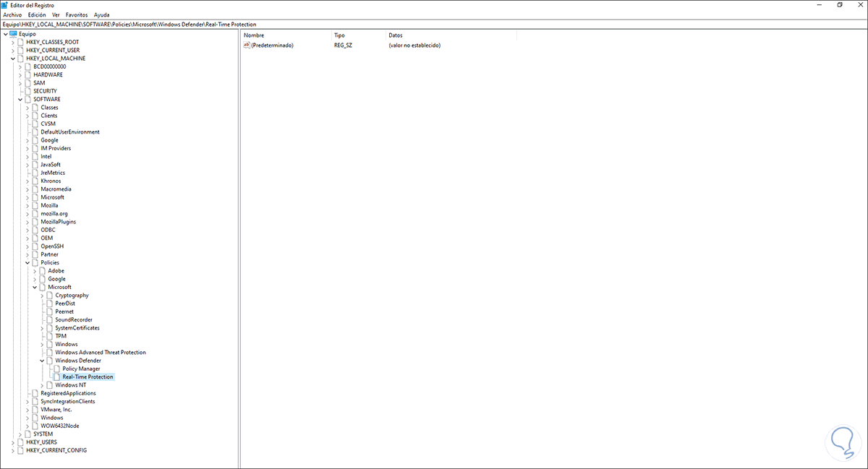Image resolution: width=868 pixels, height=469 pixels.
Task: Click the Nombre column header
Action: [253, 35]
